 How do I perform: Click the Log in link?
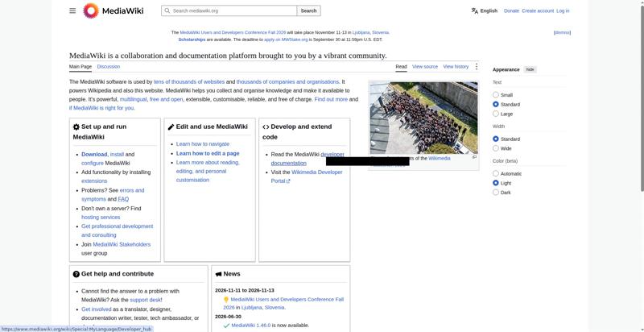click(563, 10)
